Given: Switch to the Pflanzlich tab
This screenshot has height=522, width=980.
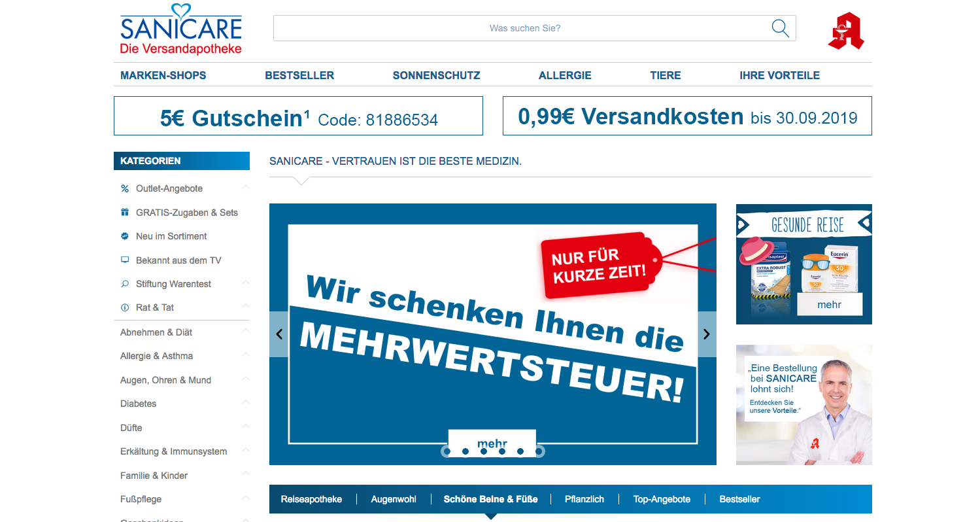Looking at the screenshot, I should [x=584, y=499].
